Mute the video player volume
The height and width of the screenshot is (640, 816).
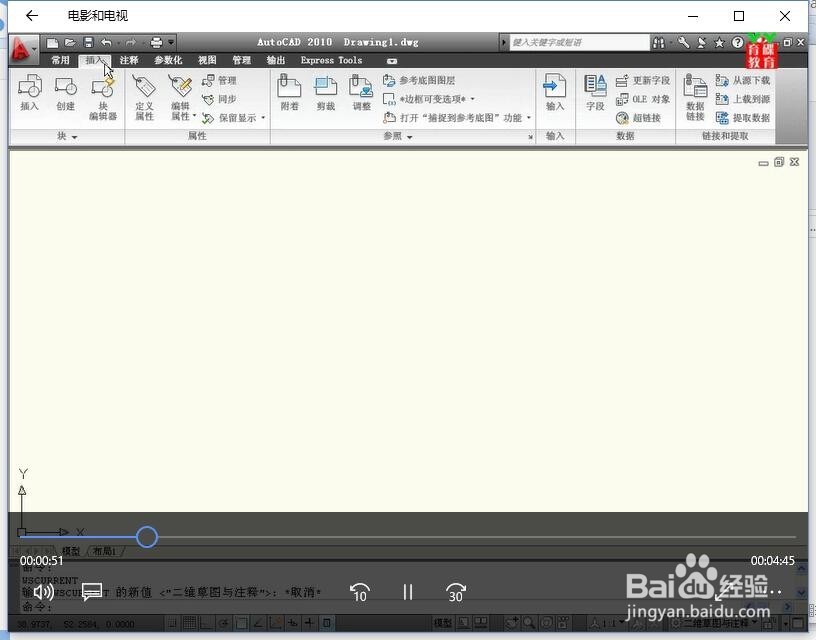coord(40,592)
